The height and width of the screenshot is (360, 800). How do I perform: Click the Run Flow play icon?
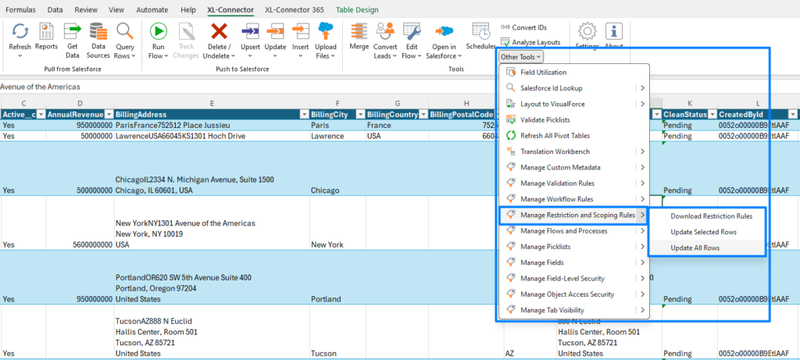pos(159,31)
